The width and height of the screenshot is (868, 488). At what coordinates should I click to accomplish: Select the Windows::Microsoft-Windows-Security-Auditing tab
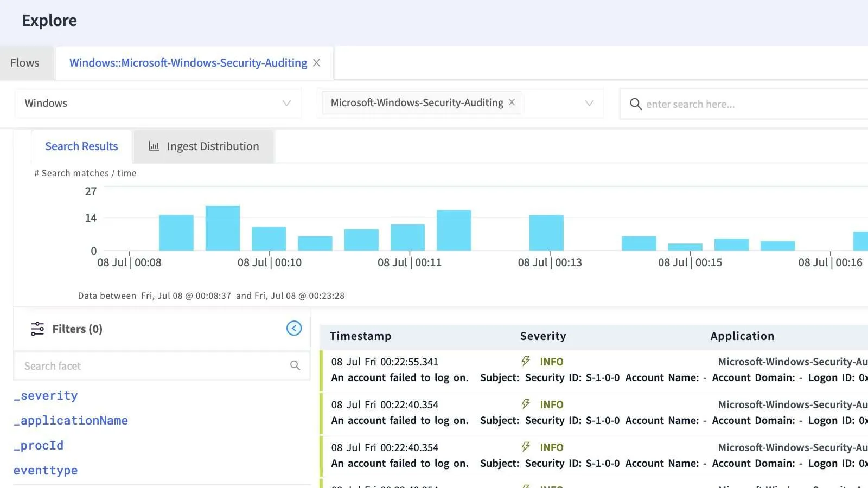pyautogui.click(x=188, y=63)
